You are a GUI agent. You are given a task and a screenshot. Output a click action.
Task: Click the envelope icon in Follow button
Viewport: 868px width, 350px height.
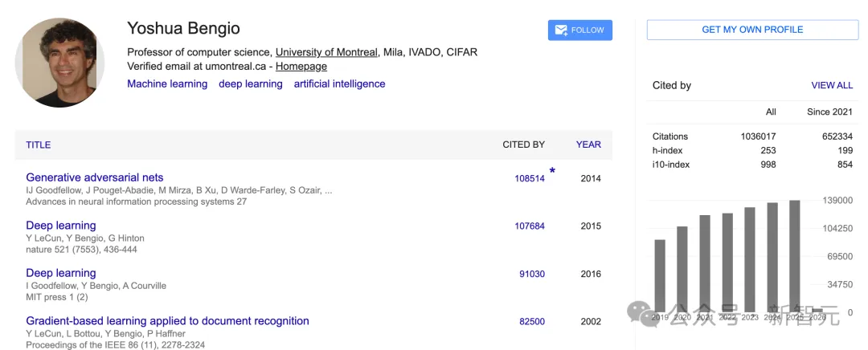560,31
